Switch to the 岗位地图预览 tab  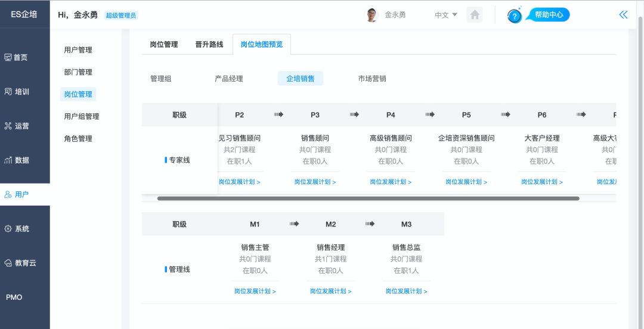(x=262, y=44)
